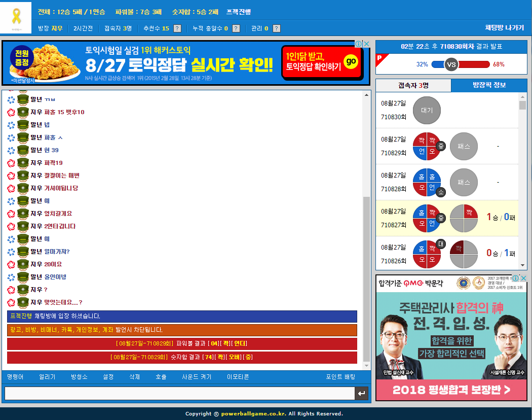Select 방청소 in chat toolbar
Image resolution: width=532 pixels, height=420 pixels.
pyautogui.click(x=79, y=376)
